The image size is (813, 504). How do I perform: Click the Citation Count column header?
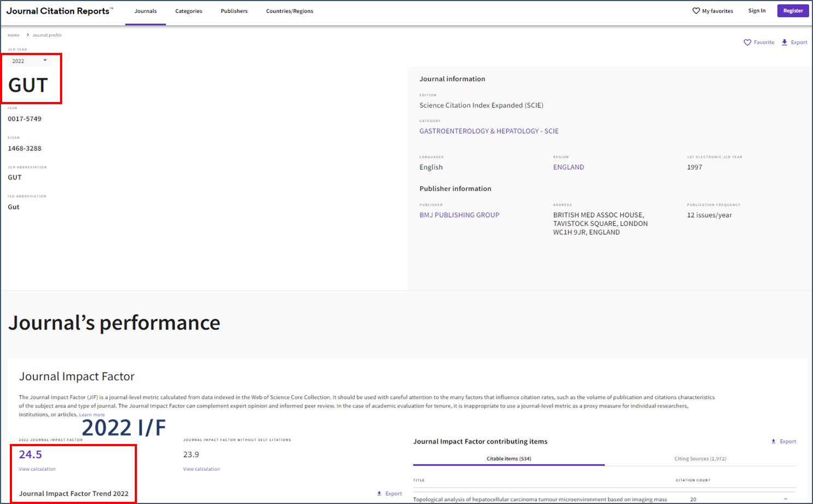pyautogui.click(x=693, y=480)
